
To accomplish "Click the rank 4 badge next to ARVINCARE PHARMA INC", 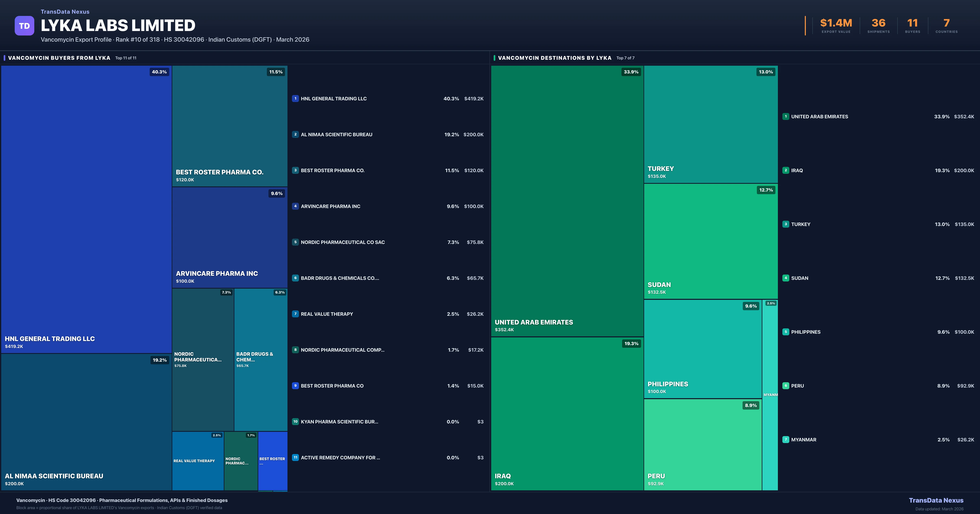I will click(x=296, y=206).
